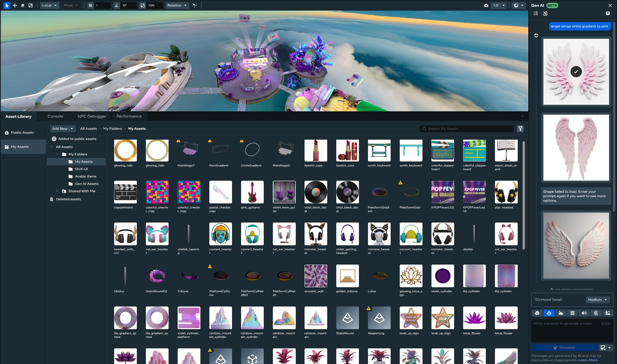Click the Add New button
This screenshot has height=364, width=617.
pyautogui.click(x=63, y=129)
